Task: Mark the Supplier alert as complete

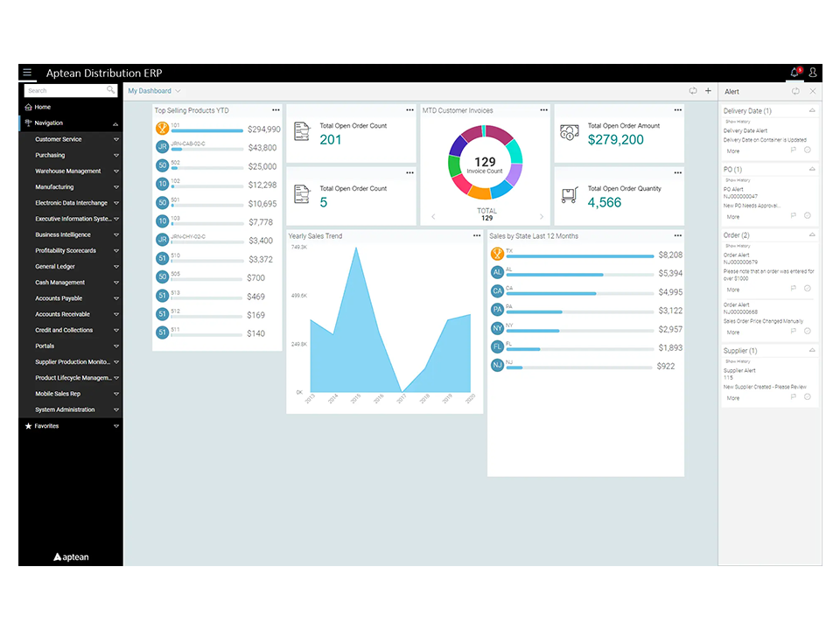Action: click(x=807, y=397)
